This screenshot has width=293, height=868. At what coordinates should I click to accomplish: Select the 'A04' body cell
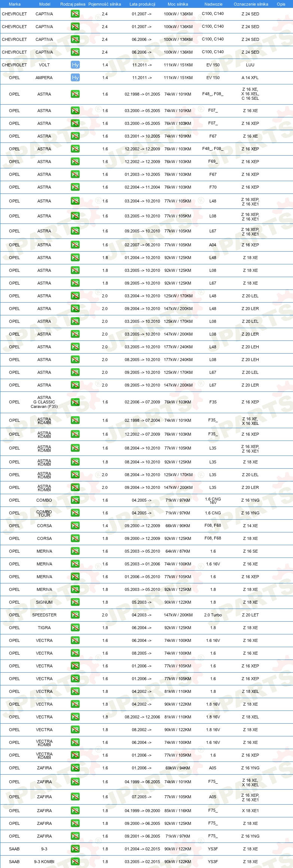pos(213,245)
